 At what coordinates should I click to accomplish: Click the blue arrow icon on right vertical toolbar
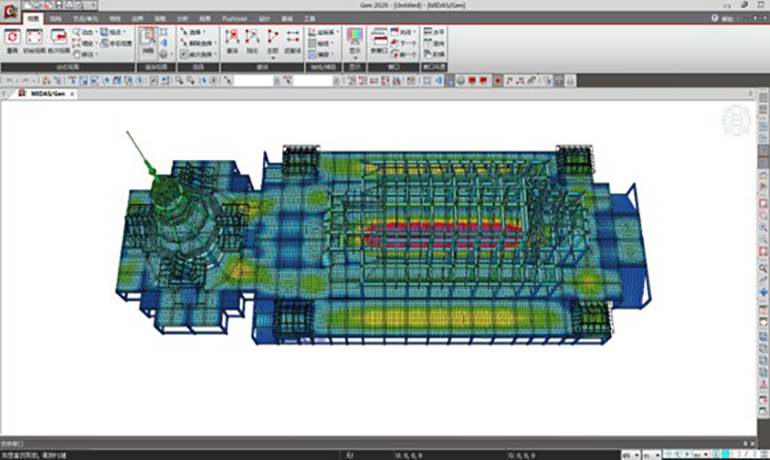pyautogui.click(x=763, y=292)
